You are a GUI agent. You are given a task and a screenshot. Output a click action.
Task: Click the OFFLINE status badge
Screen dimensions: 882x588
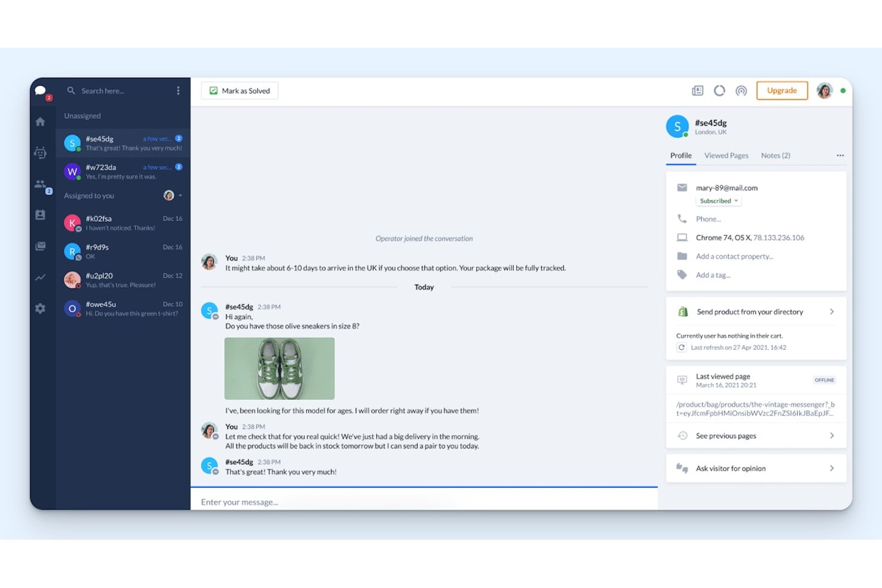824,380
